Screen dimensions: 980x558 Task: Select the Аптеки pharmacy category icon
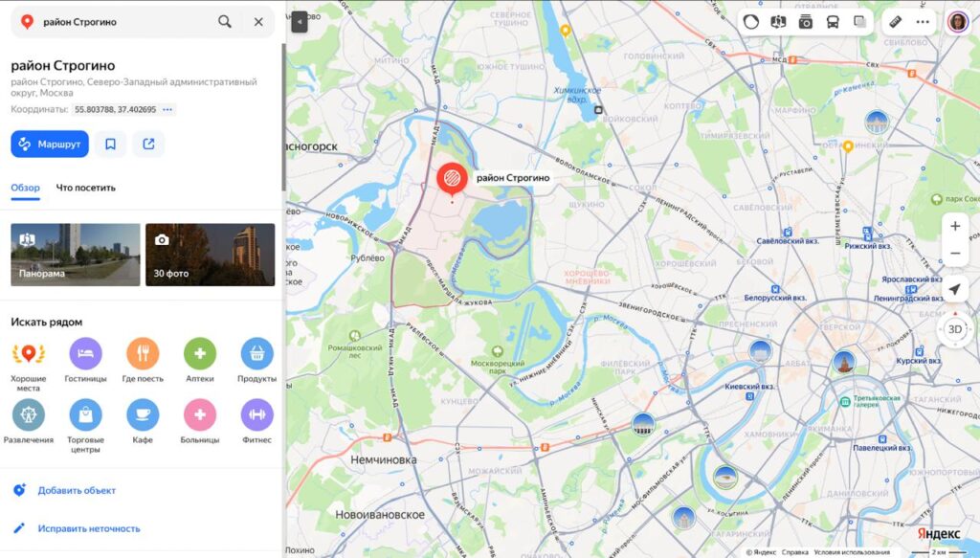coord(200,354)
